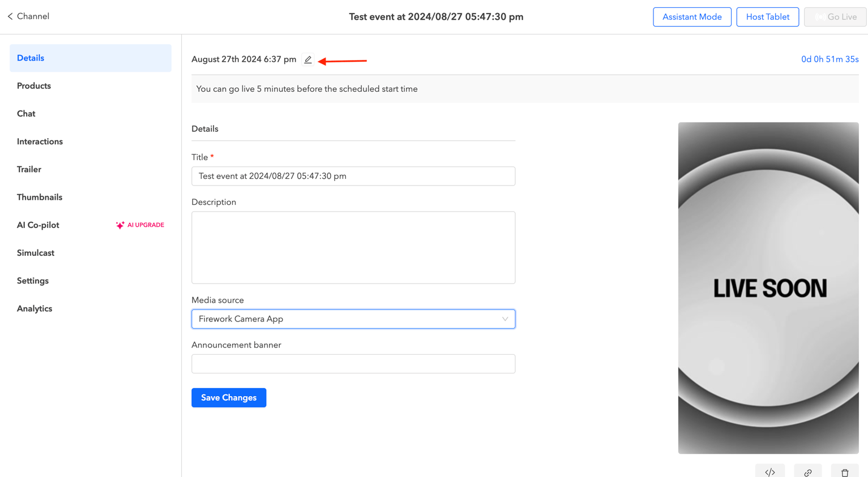Click the Announcement banner input field

tap(353, 364)
